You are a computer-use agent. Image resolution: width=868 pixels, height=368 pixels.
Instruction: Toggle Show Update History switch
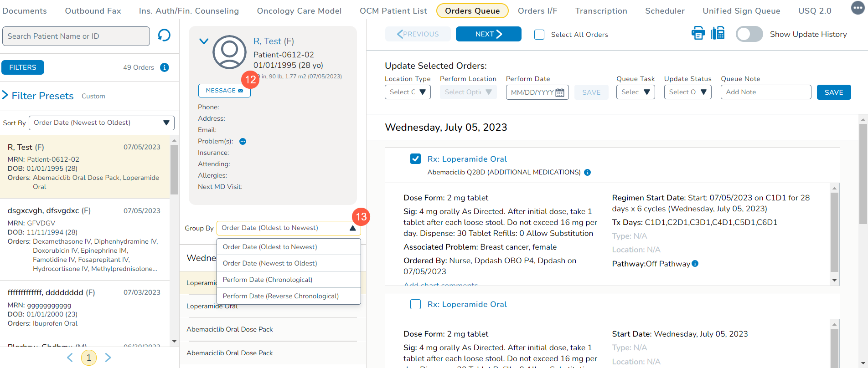tap(749, 34)
